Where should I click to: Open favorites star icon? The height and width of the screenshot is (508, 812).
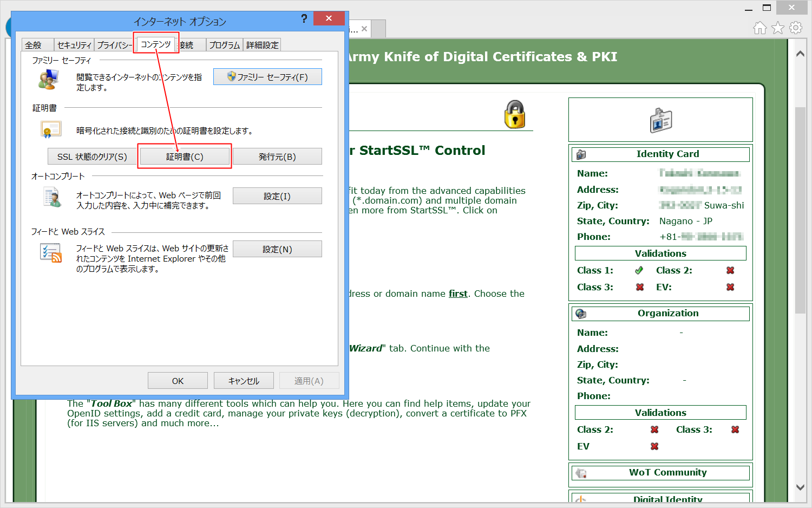pyautogui.click(x=778, y=28)
